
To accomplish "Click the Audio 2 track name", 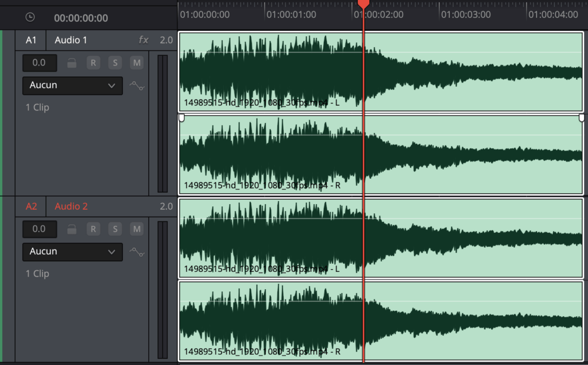I will 71,206.
